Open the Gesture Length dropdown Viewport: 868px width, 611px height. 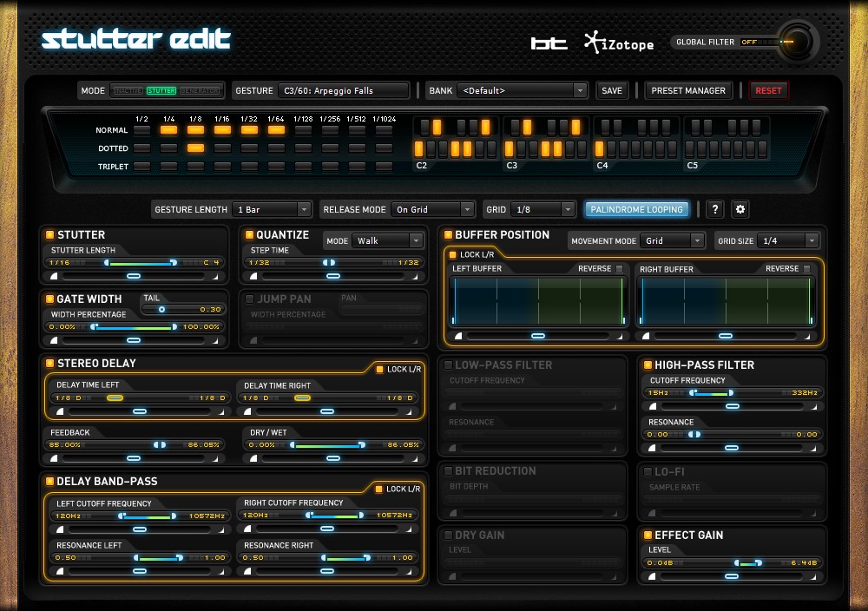pos(271,209)
